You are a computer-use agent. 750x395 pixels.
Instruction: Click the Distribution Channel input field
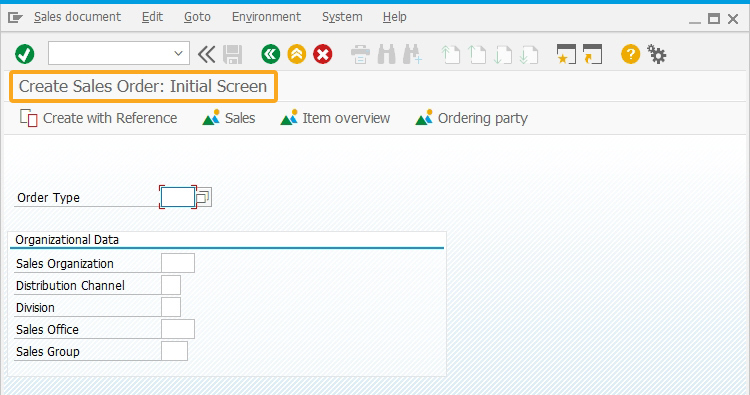[171, 285]
